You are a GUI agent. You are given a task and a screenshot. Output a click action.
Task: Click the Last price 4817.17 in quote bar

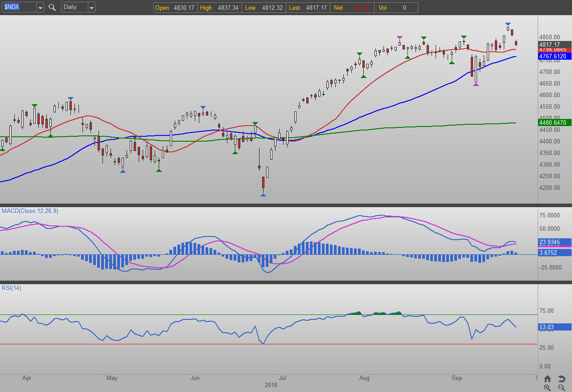pos(316,8)
